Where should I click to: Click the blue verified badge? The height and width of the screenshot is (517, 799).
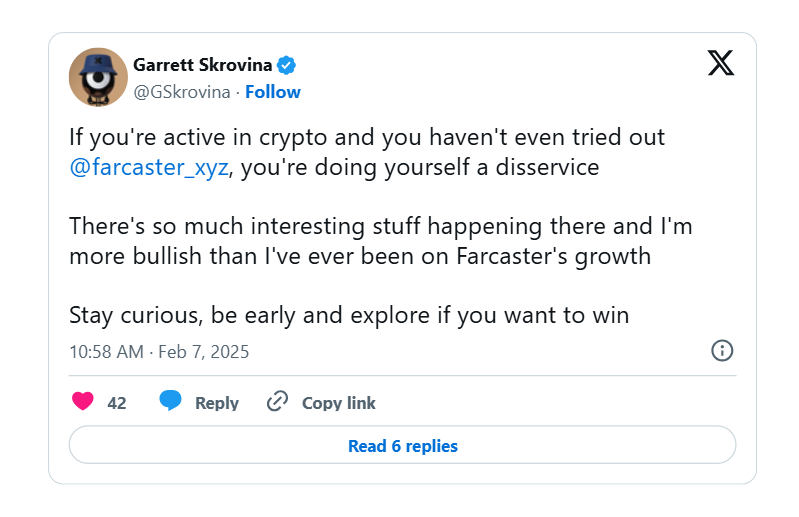287,65
